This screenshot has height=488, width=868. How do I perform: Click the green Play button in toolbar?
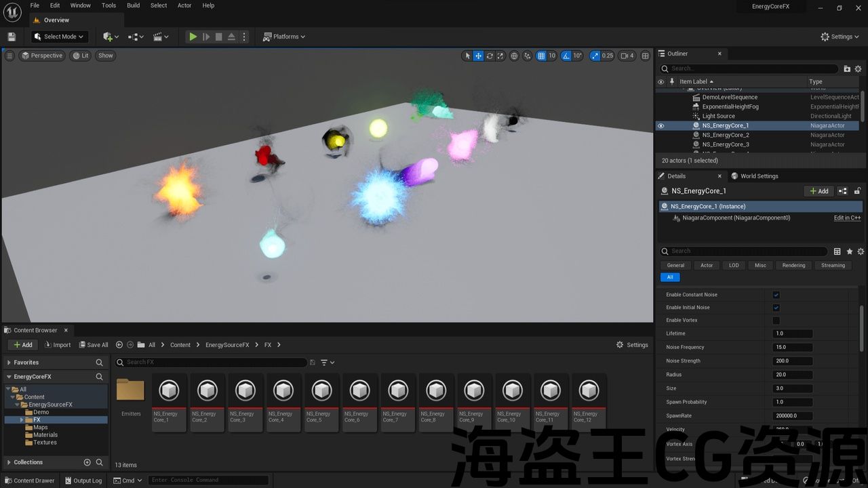(193, 37)
